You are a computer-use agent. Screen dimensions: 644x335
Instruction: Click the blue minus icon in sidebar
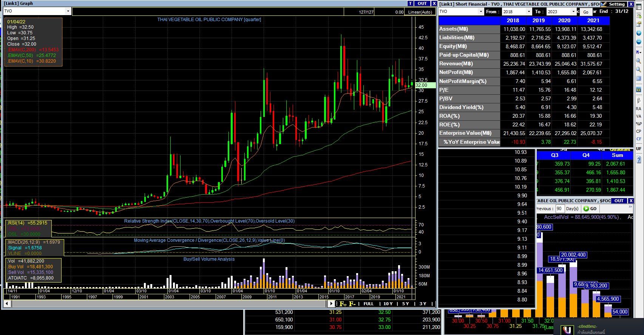point(639,42)
